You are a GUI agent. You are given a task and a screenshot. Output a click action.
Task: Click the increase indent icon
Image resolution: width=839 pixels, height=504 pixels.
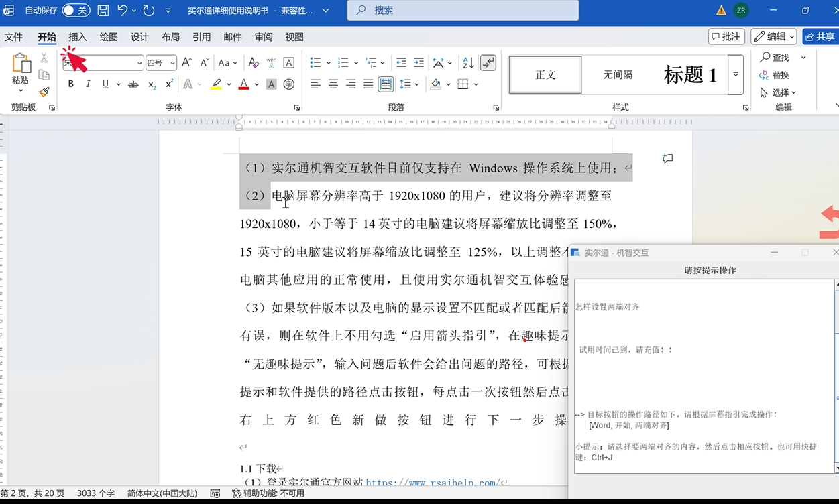418,63
